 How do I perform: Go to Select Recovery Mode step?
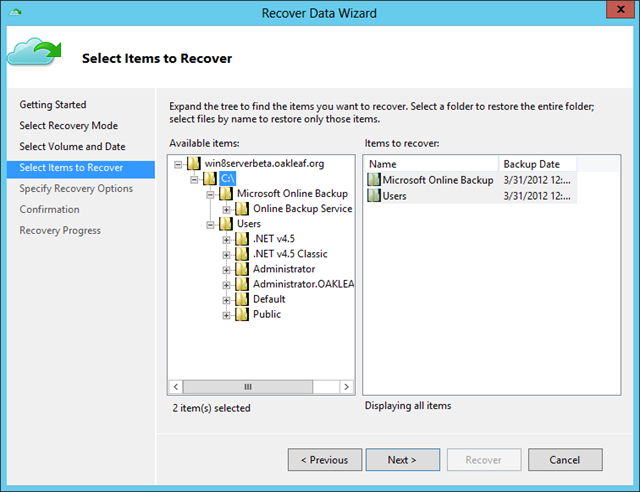point(69,126)
